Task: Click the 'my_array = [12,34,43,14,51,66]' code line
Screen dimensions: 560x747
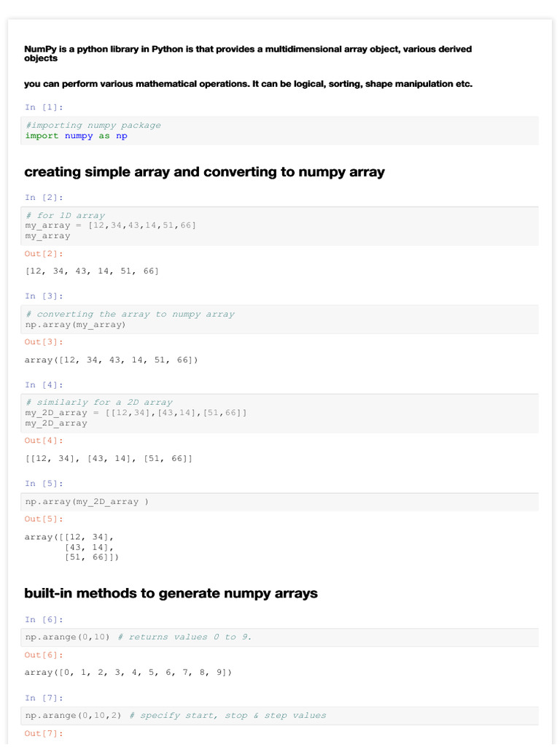Action: click(x=111, y=225)
